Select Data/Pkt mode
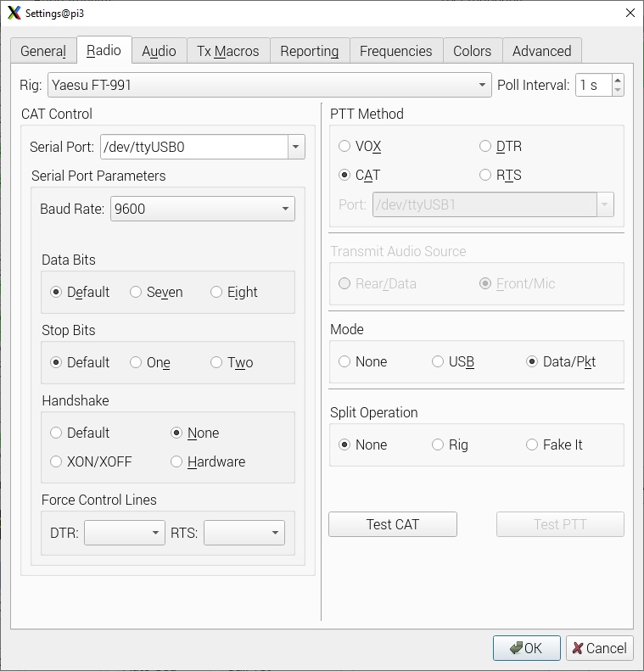 point(561,361)
